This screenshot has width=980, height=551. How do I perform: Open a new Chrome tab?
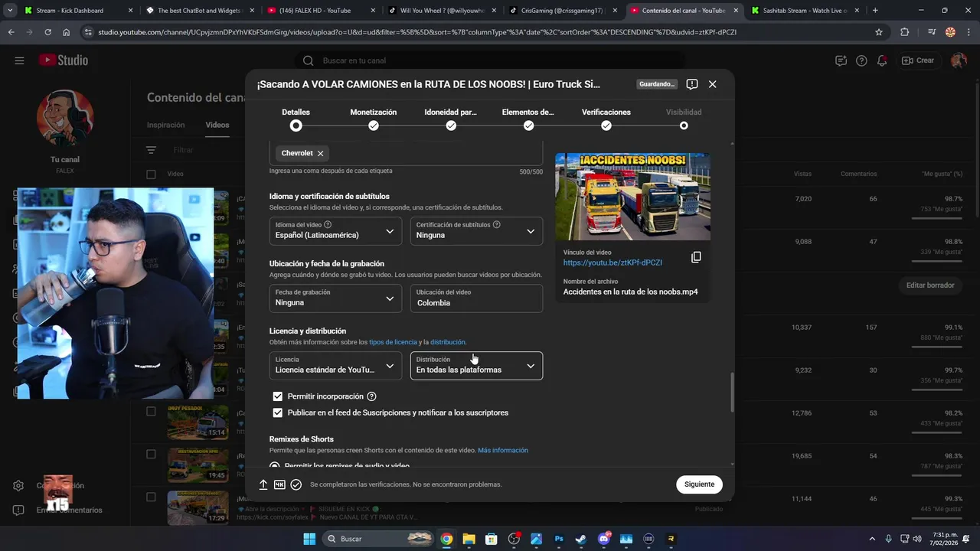point(875,11)
